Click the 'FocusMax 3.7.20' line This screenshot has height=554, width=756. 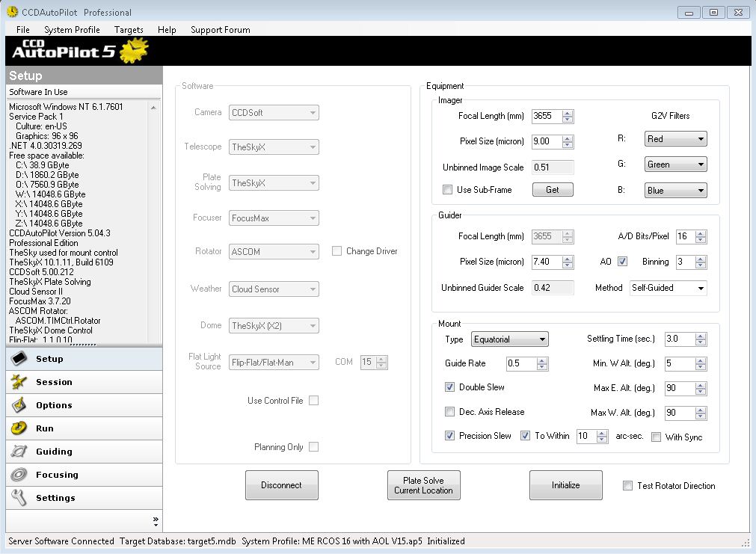tap(40, 301)
